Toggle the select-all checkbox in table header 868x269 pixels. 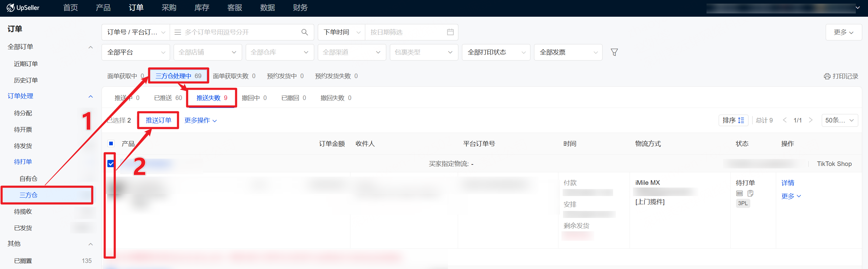click(x=111, y=144)
